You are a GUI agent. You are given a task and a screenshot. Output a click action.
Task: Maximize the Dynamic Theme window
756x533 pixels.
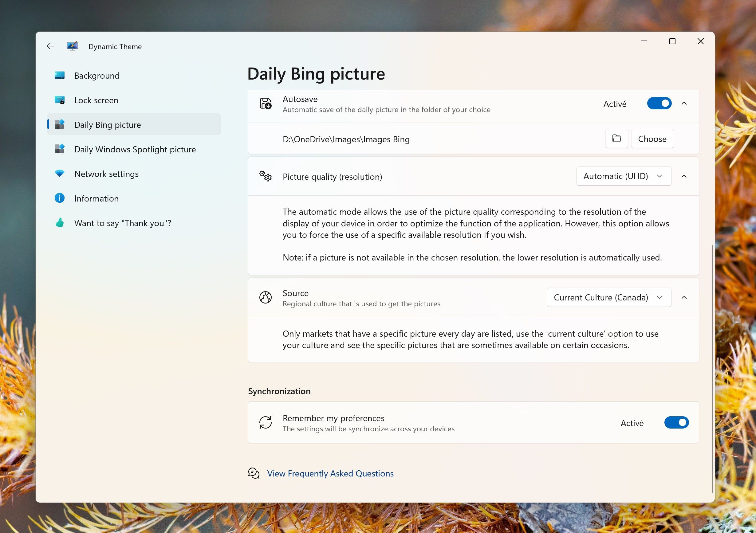pyautogui.click(x=672, y=41)
